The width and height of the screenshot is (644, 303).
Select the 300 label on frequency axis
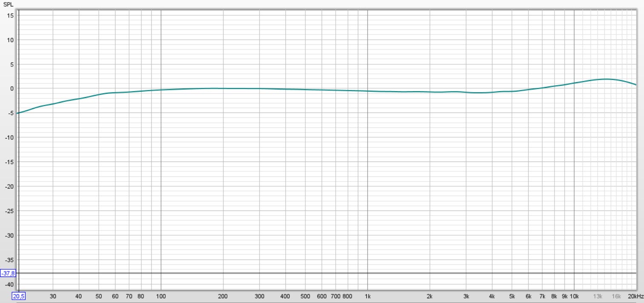coord(259,296)
